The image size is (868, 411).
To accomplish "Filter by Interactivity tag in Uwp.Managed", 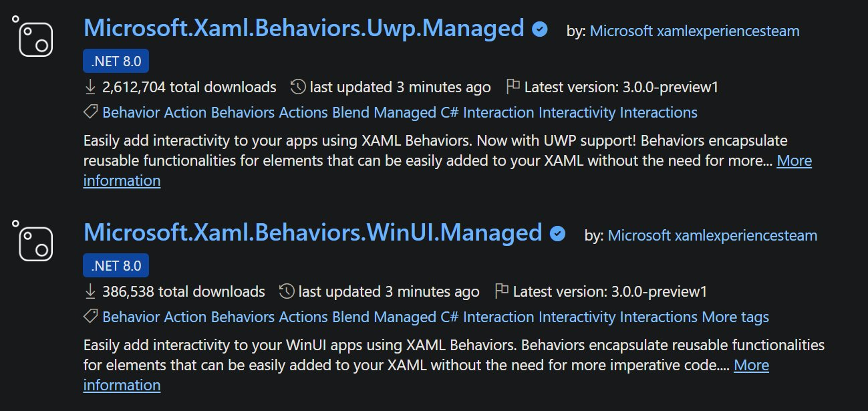I will (577, 112).
